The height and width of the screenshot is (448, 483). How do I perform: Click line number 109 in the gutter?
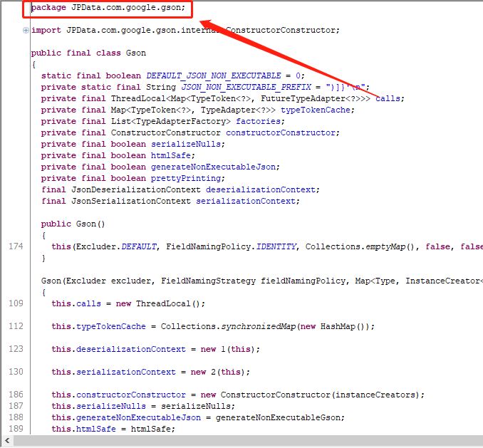pyautogui.click(x=16, y=303)
